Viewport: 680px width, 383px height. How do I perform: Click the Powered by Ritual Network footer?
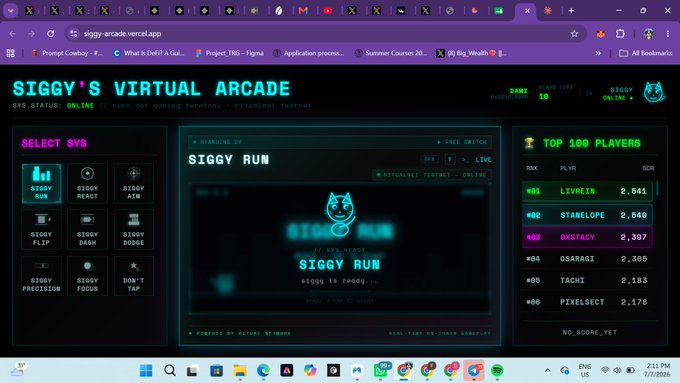pyautogui.click(x=240, y=333)
